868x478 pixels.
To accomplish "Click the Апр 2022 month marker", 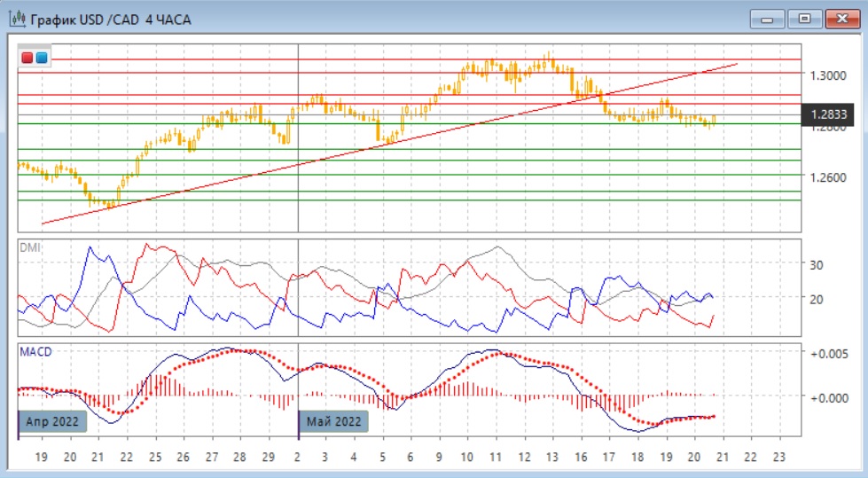I will click(53, 421).
